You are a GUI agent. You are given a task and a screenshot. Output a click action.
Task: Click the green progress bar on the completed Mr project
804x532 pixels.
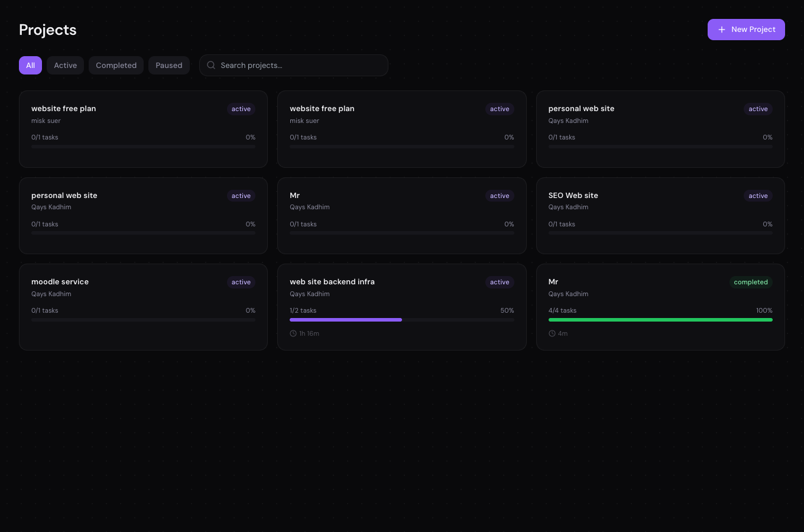pos(660,320)
